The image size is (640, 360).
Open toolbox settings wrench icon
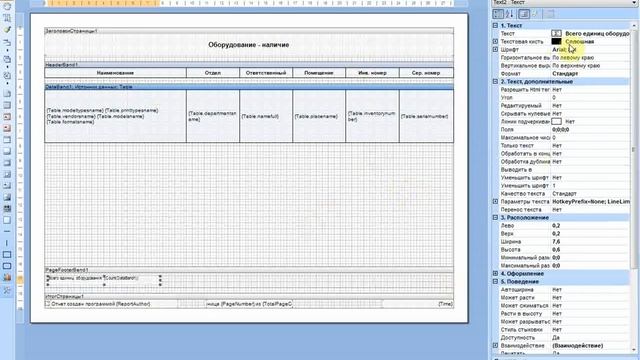(7, 290)
